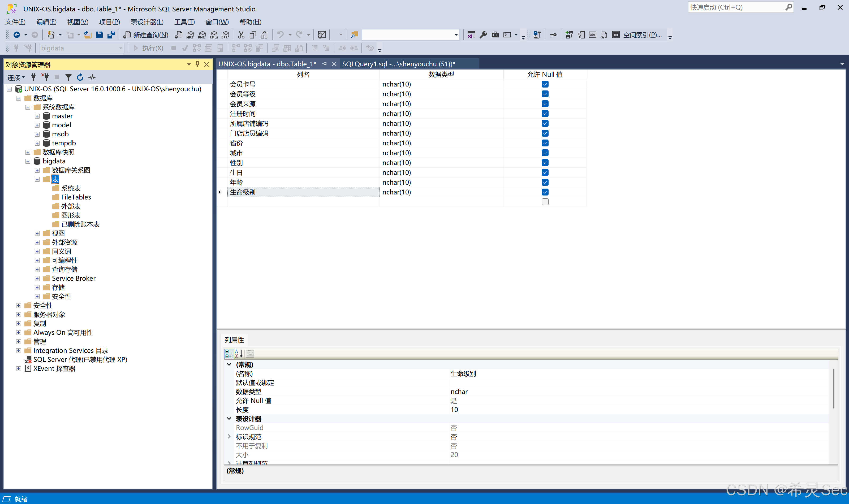Collapse the bigdata database node
The height and width of the screenshot is (504, 849).
[28, 161]
